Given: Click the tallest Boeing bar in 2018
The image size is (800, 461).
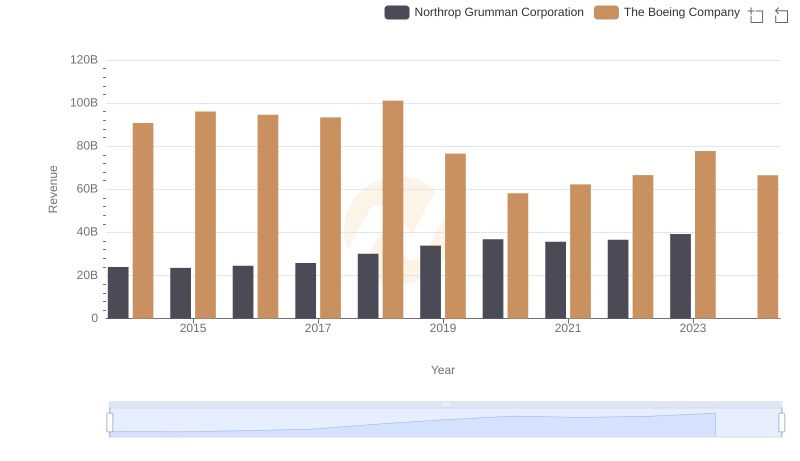Looking at the screenshot, I should pyautogui.click(x=393, y=210).
